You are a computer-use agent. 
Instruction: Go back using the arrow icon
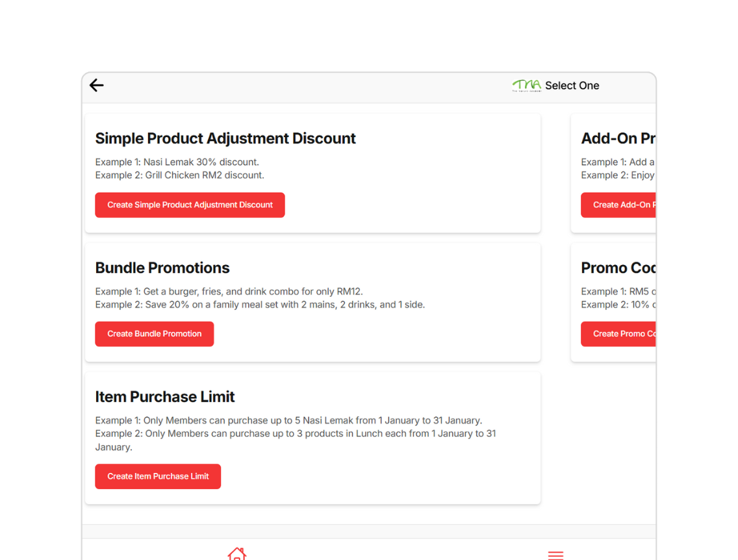pos(97,85)
